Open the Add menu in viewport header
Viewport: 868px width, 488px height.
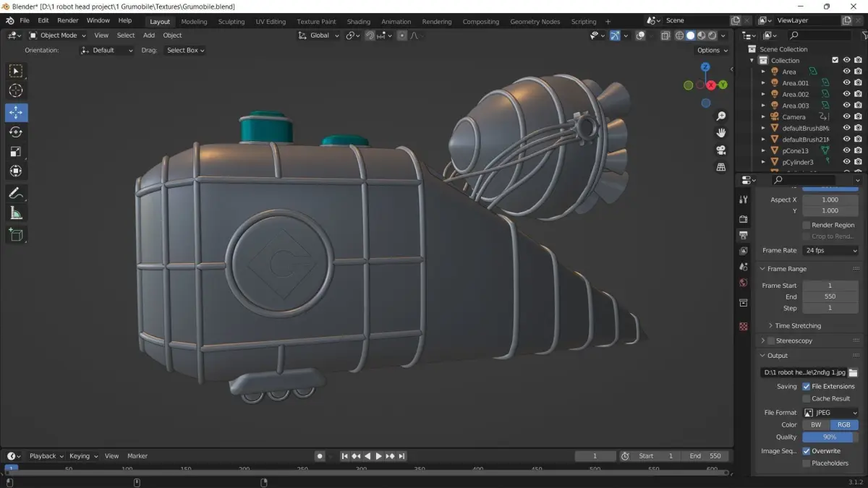coord(148,35)
